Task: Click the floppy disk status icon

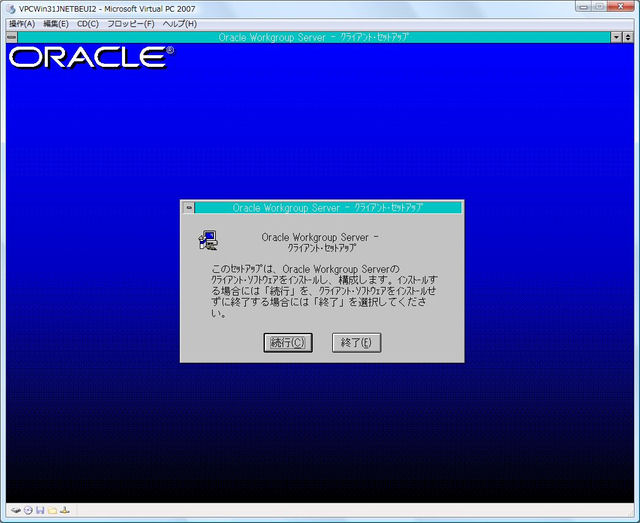Action: [40, 510]
